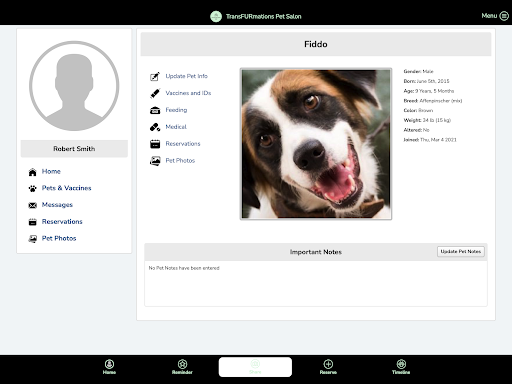
Task: Click Fiddo's dog photo
Action: (x=316, y=144)
